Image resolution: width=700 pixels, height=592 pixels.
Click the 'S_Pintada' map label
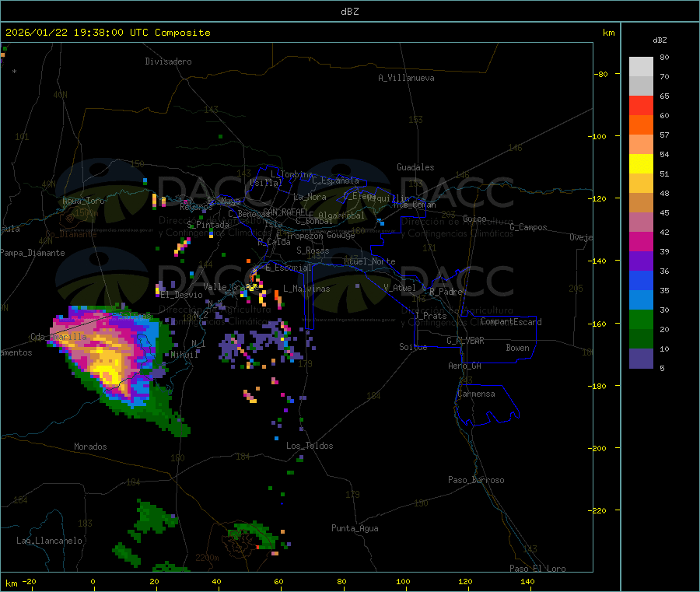point(208,225)
